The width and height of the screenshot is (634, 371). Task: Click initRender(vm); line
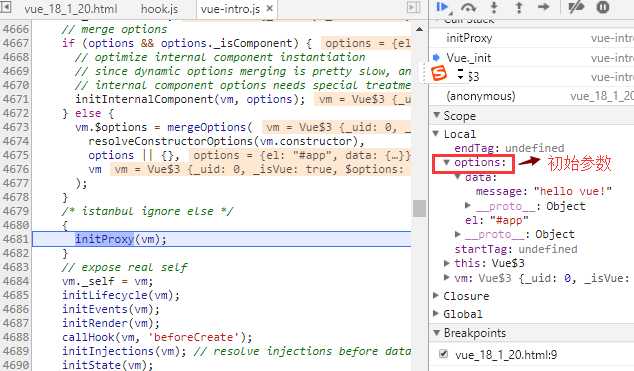click(111, 323)
